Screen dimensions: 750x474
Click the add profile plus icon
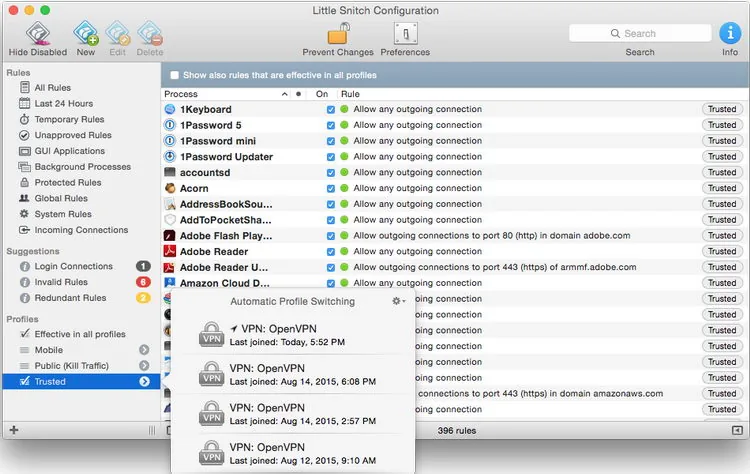point(14,430)
